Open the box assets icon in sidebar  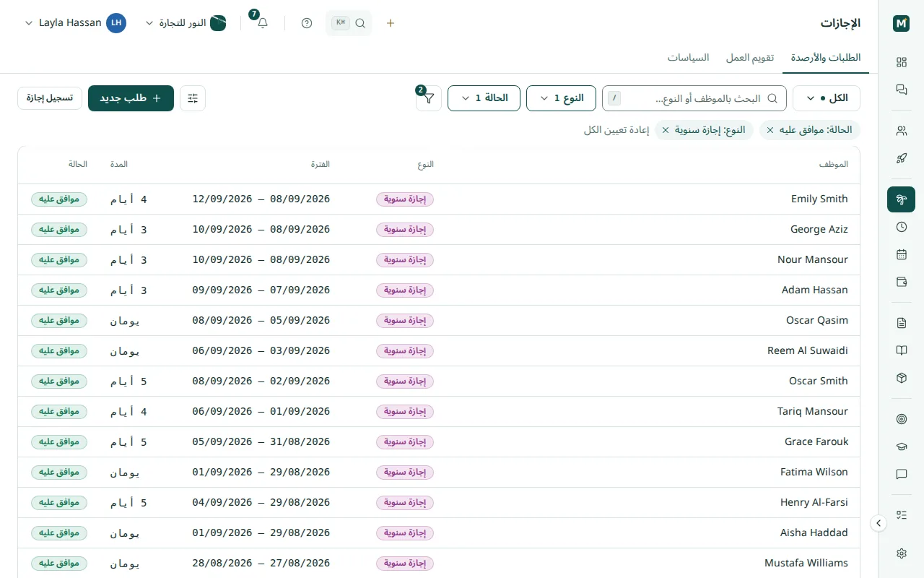pos(901,378)
